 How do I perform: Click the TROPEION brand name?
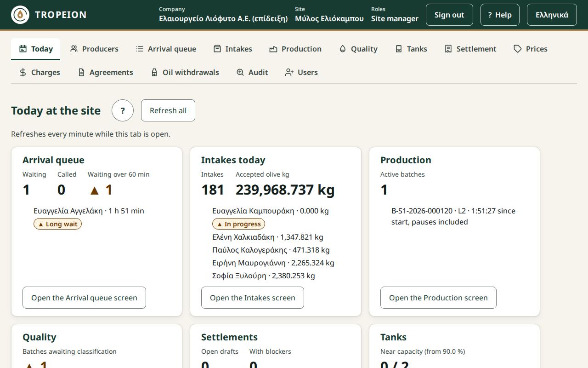coord(61,15)
